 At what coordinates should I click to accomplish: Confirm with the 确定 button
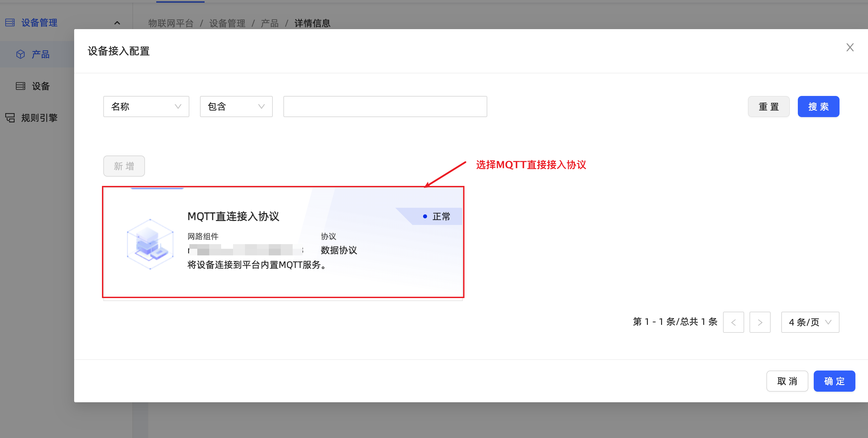click(x=834, y=381)
